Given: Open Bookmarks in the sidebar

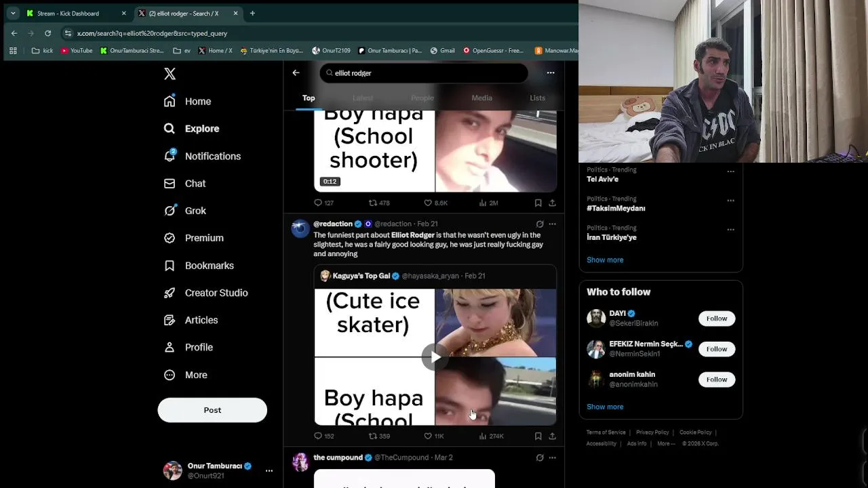Looking at the screenshot, I should (x=199, y=266).
